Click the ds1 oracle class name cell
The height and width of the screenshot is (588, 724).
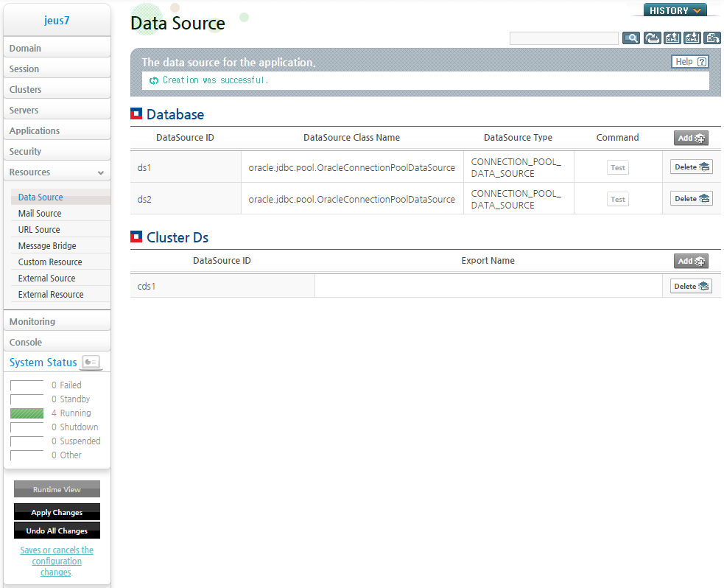click(352, 168)
